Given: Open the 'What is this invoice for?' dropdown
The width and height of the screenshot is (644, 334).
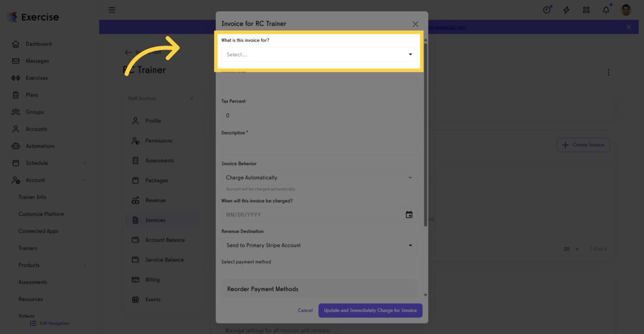Looking at the screenshot, I should point(319,55).
